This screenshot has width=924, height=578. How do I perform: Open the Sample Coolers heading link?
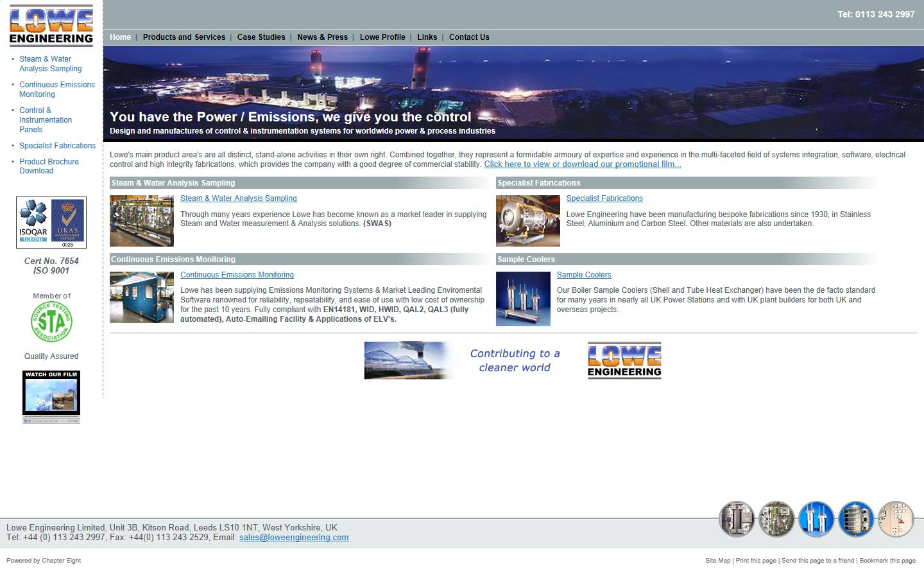click(x=583, y=275)
